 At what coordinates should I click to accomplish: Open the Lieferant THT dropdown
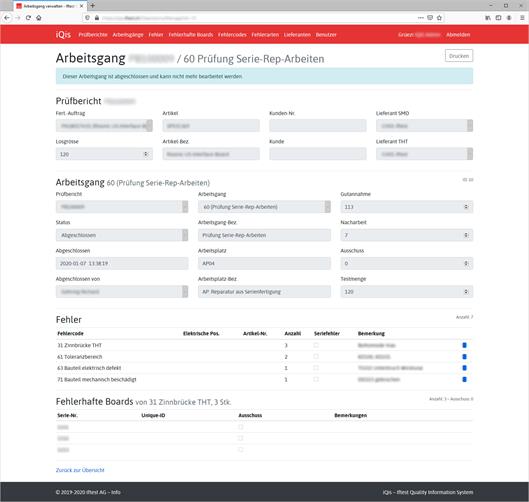(x=424, y=154)
